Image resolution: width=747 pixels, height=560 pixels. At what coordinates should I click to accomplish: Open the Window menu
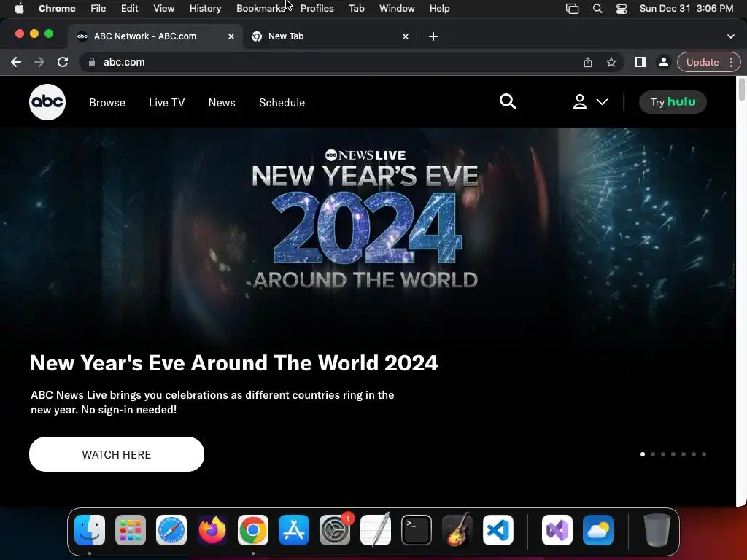coord(397,8)
